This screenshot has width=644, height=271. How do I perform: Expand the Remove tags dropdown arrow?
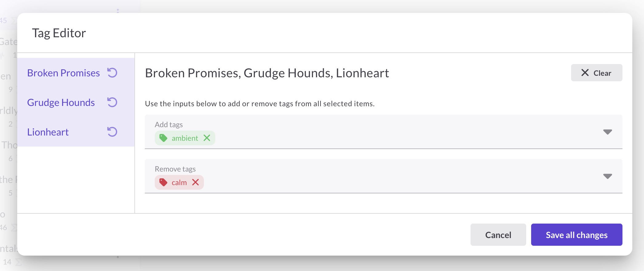tap(607, 176)
